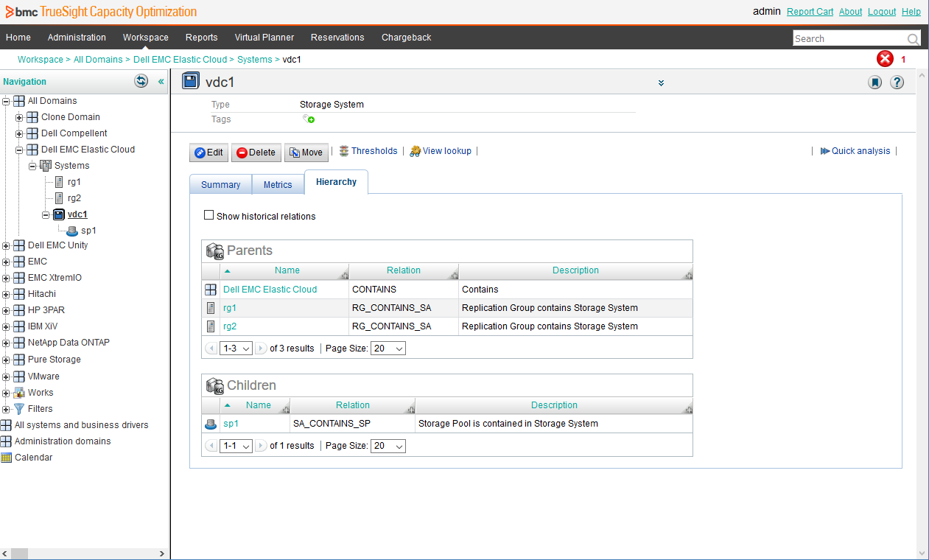Open the Chargeback menu

pyautogui.click(x=407, y=38)
